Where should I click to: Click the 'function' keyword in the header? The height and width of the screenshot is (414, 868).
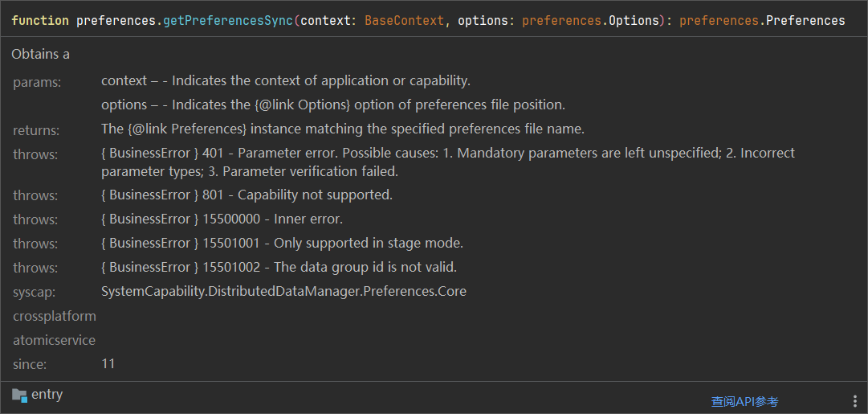40,20
